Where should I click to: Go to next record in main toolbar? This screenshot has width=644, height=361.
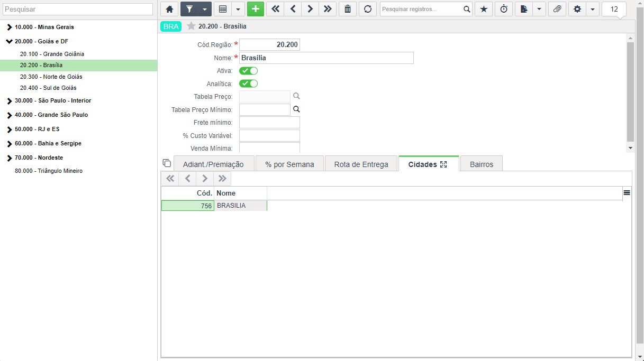[x=310, y=9]
